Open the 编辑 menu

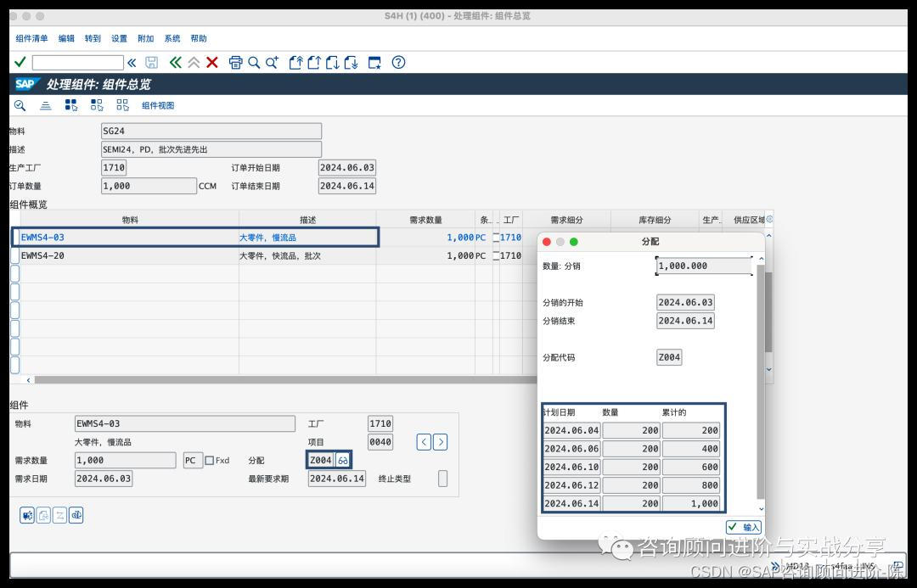[x=66, y=38]
